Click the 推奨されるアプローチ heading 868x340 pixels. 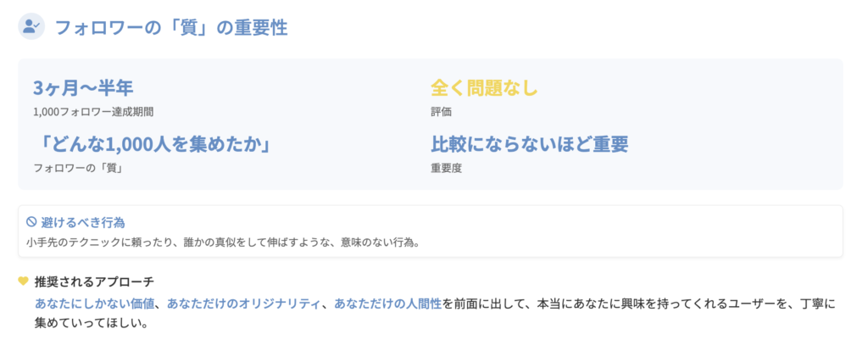tap(94, 281)
